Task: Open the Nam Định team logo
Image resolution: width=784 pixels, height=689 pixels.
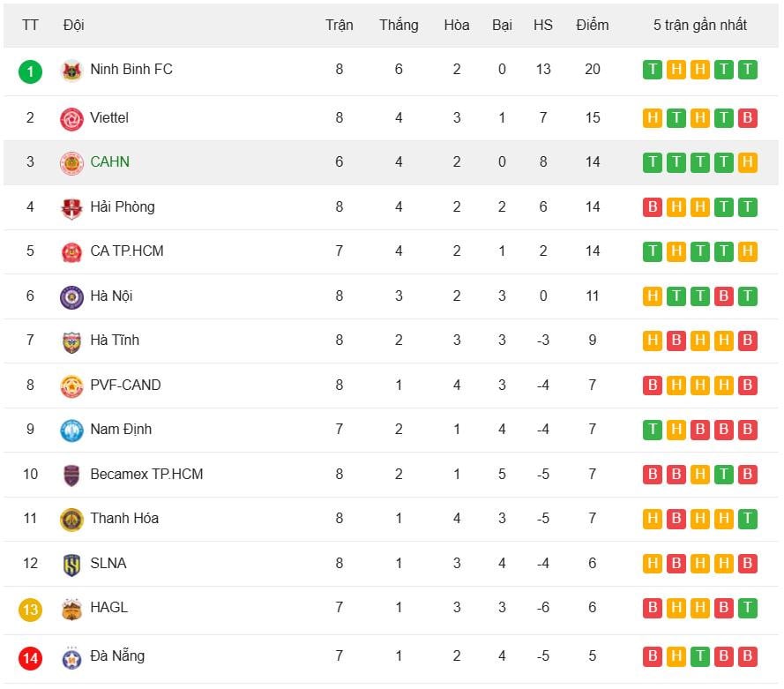Action: click(71, 431)
